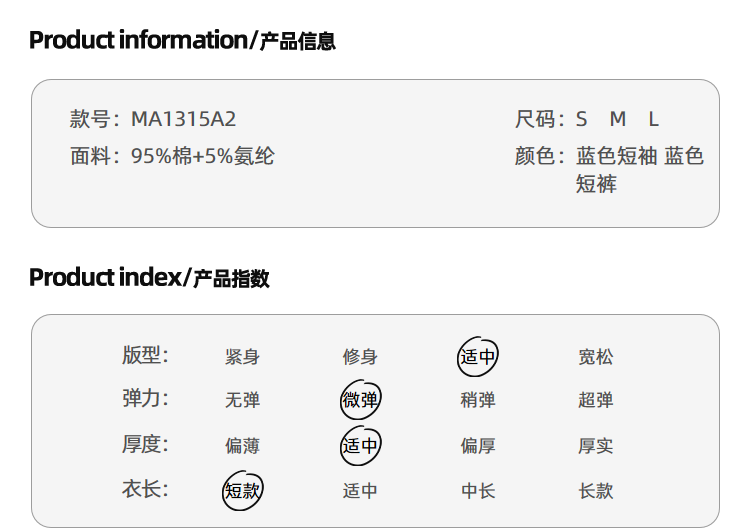750x528 pixels.
Task: Choose the 长款 length option
Action: [x=595, y=491]
